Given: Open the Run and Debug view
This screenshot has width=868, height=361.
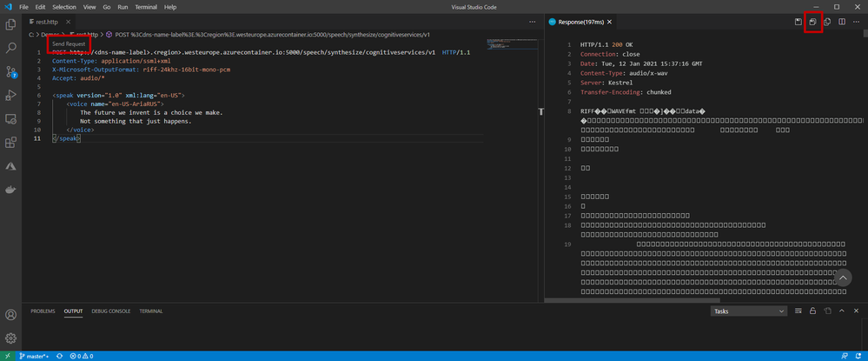Looking at the screenshot, I should (x=10, y=95).
